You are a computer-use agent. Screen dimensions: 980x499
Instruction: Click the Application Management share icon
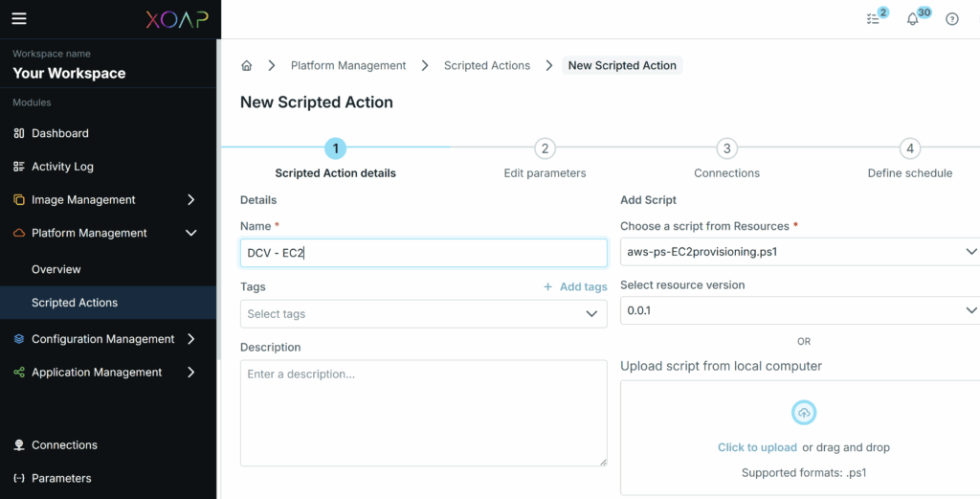(19, 372)
